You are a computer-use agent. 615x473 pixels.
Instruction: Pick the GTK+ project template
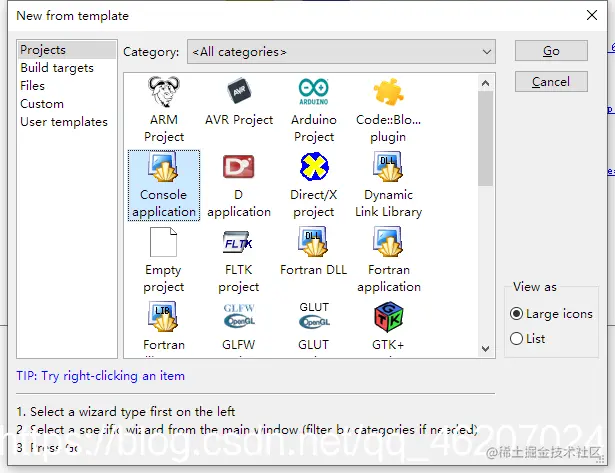(x=388, y=328)
